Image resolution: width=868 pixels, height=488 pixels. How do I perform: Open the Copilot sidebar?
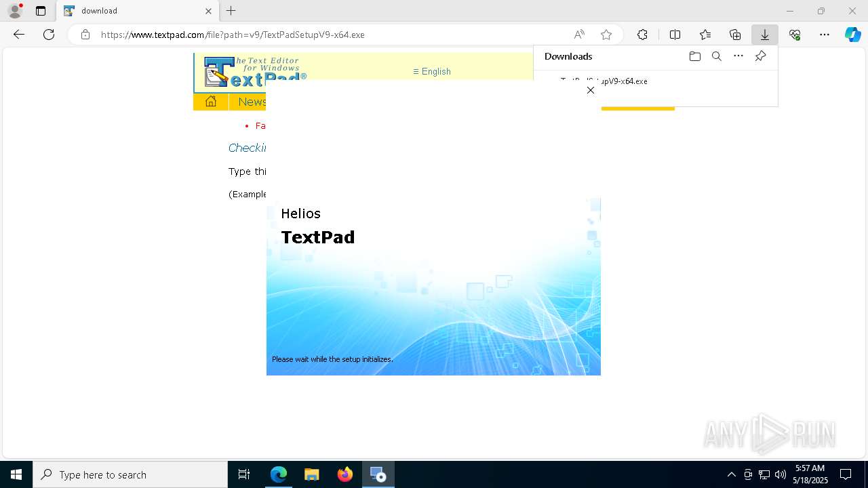click(x=853, y=35)
